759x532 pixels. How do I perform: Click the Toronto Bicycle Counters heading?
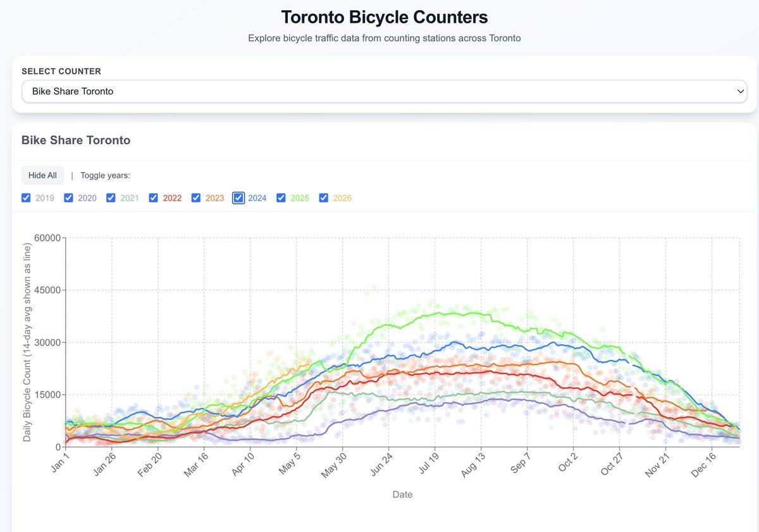coord(385,16)
